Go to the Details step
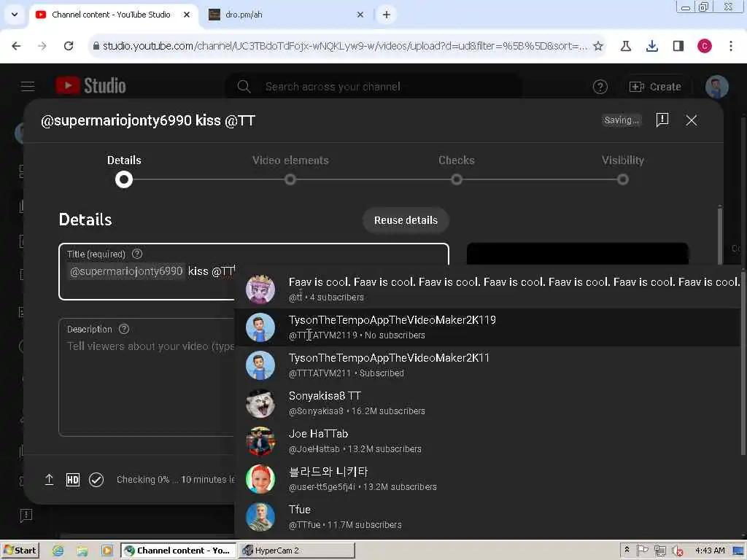Image resolution: width=747 pixels, height=560 pixels. click(x=124, y=171)
